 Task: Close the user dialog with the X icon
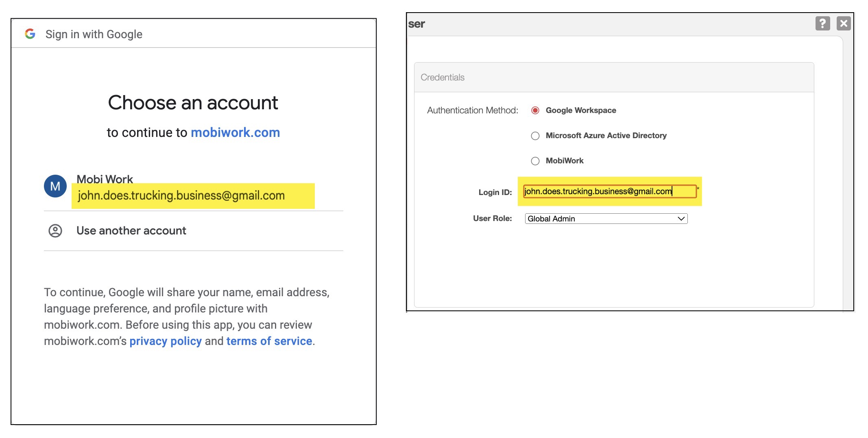[844, 24]
